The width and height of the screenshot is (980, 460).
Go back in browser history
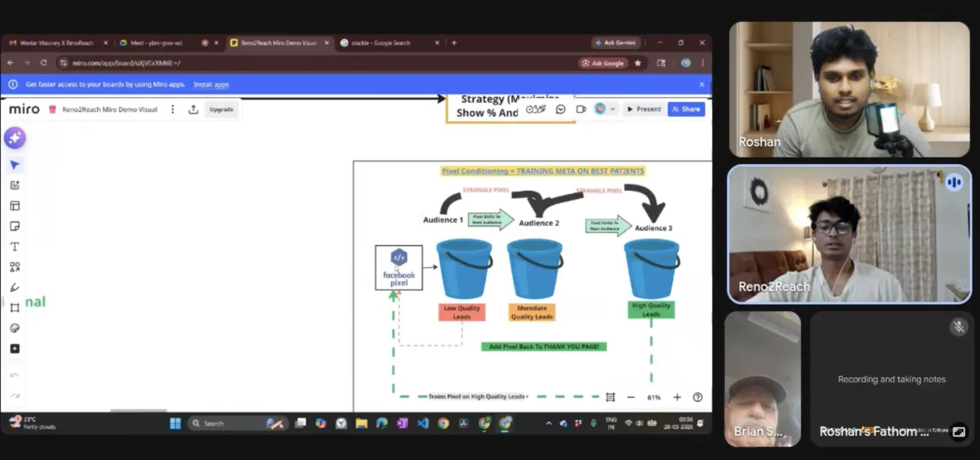(x=11, y=63)
